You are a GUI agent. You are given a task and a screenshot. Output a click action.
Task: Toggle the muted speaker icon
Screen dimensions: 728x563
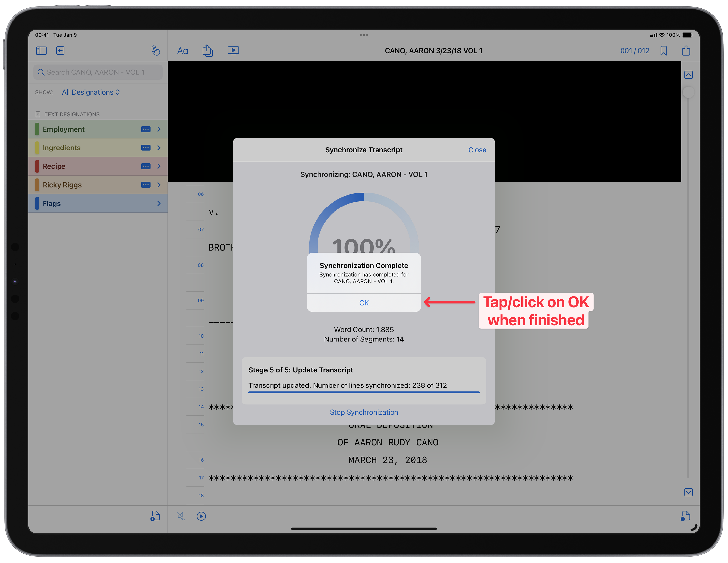(x=181, y=516)
